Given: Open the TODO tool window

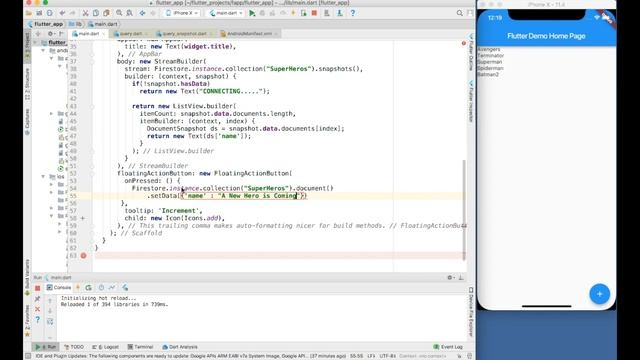Looking at the screenshot, I should pos(74,347).
